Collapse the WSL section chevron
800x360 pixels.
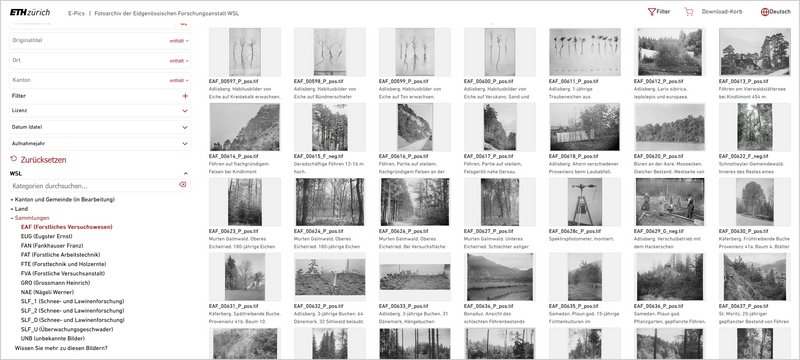coord(185,173)
